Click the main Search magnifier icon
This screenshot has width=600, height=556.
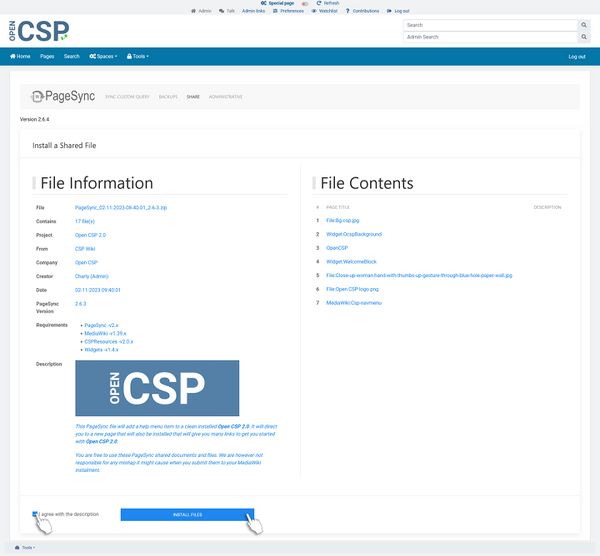583,24
